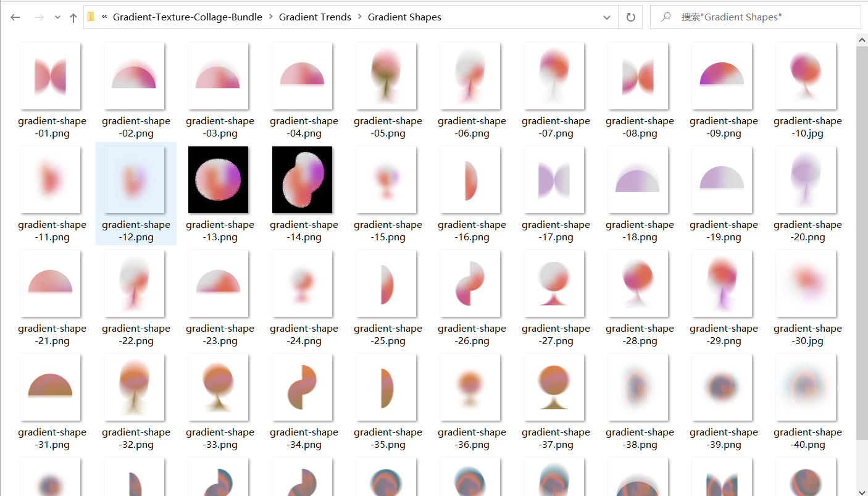Image resolution: width=868 pixels, height=496 pixels.
Task: Select gradient-shape-10.jpg thumbnail
Action: click(806, 76)
